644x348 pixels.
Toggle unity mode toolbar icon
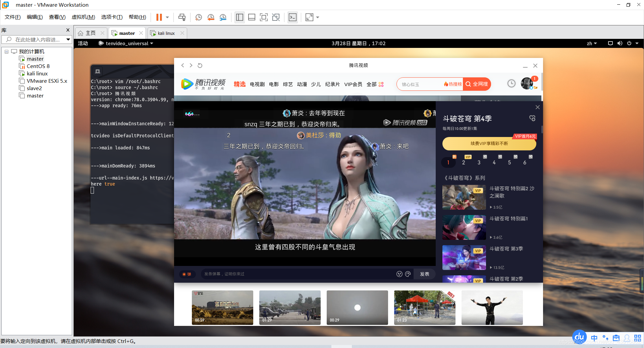[x=276, y=17]
